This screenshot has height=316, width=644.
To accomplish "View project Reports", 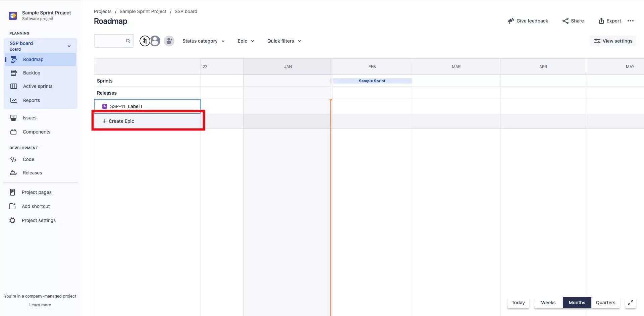I will (32, 100).
